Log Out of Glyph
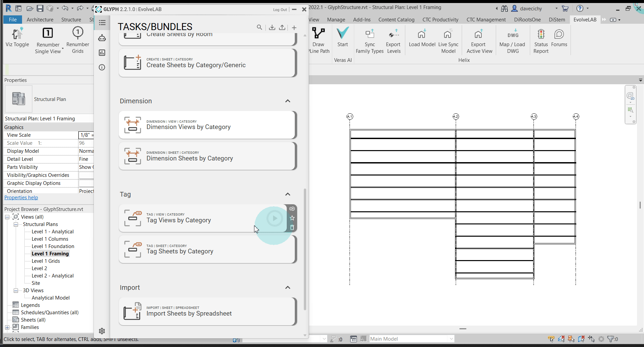This screenshot has width=644, height=347. (280, 10)
